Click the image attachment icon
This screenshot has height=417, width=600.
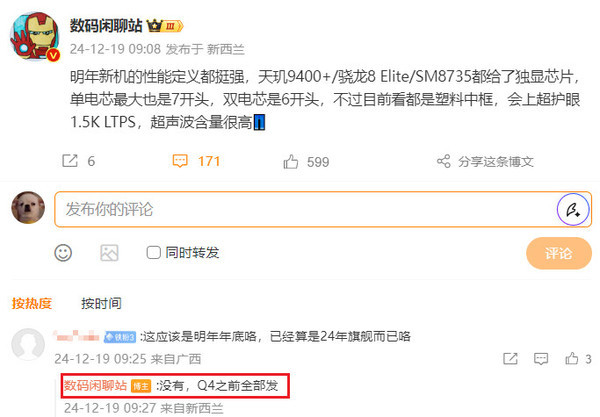[109, 253]
